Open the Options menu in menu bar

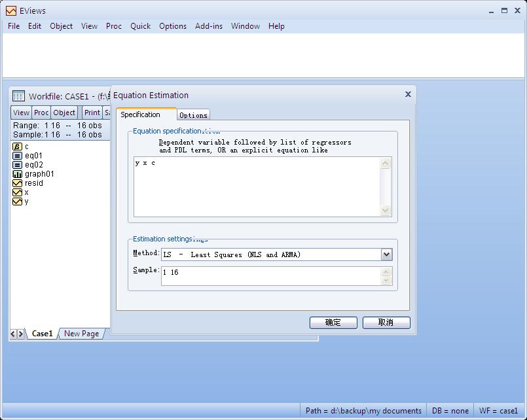(173, 26)
